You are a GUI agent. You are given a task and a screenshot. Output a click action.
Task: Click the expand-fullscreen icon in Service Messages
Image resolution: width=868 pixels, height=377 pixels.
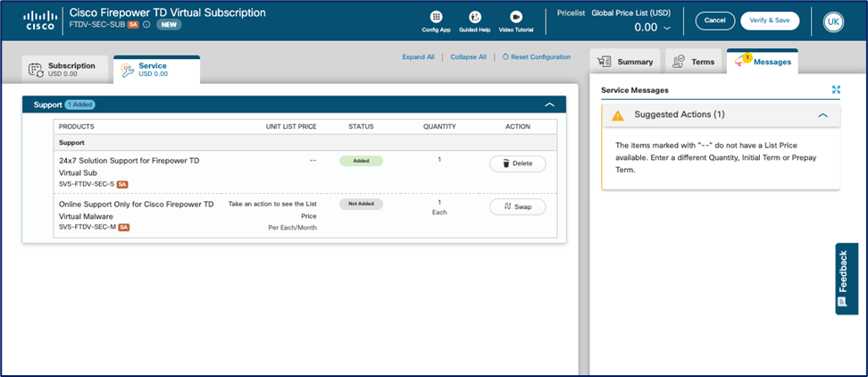(x=836, y=89)
